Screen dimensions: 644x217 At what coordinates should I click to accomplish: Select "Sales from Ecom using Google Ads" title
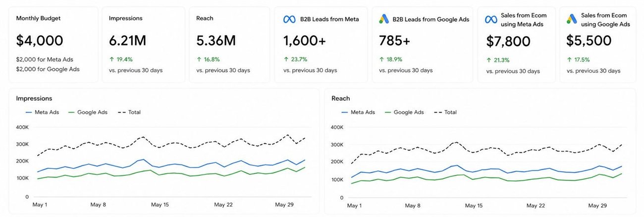click(x=605, y=19)
